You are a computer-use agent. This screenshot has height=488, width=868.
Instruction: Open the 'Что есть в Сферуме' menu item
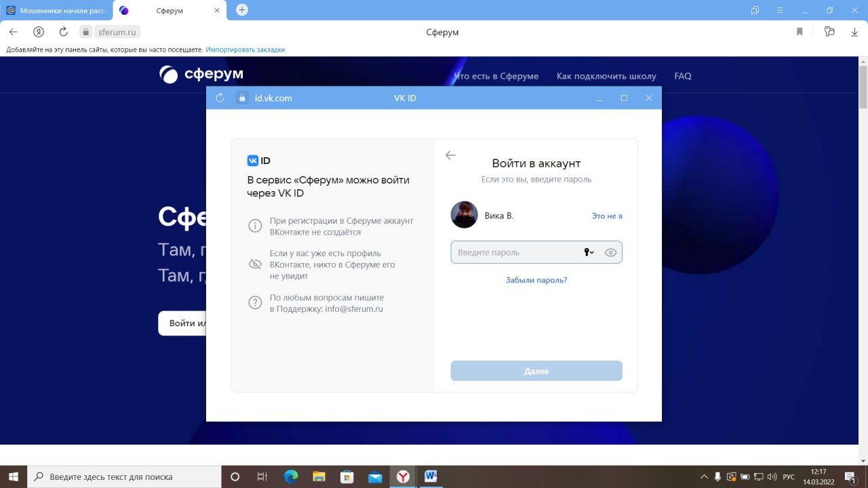pos(496,76)
